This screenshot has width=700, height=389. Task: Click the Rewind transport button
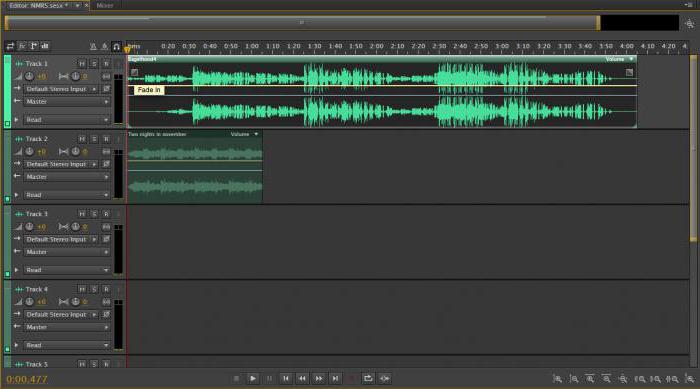(302, 379)
